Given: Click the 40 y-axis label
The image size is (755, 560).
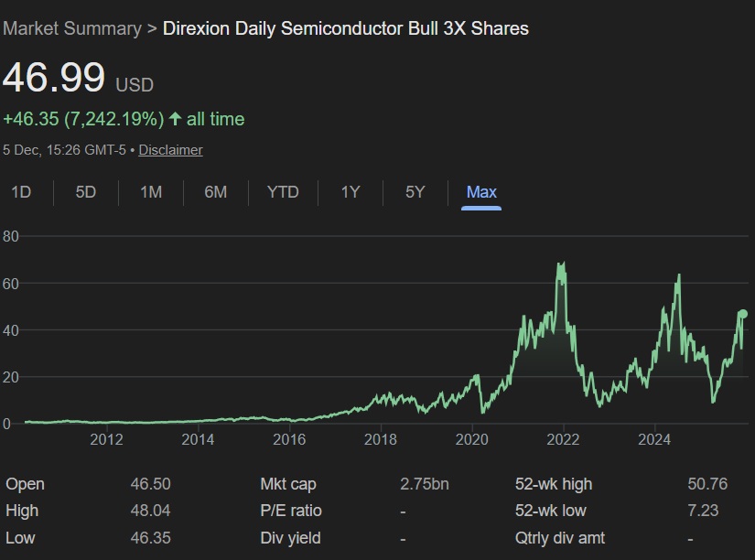Looking at the screenshot, I should [x=11, y=330].
